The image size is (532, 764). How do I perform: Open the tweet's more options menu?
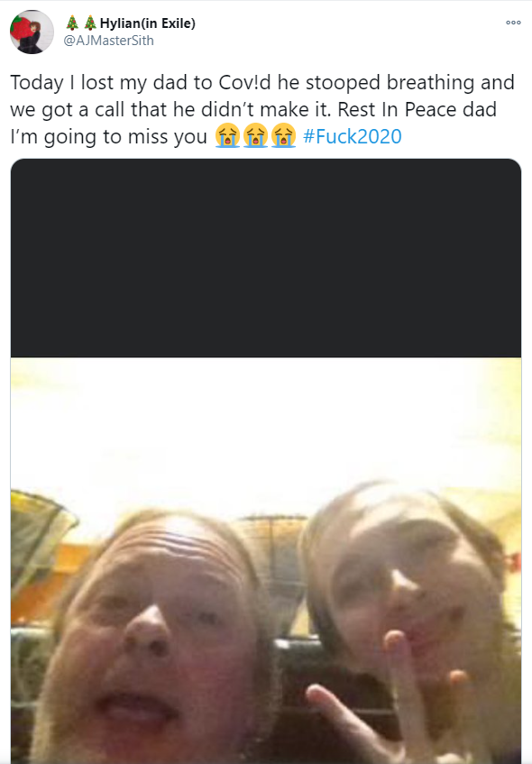[513, 23]
